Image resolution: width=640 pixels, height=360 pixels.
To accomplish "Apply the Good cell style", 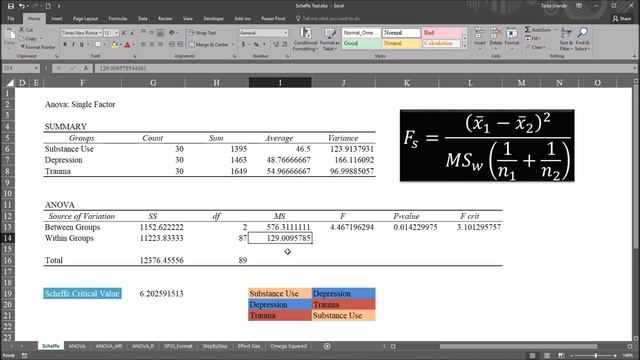I will pyautogui.click(x=361, y=43).
